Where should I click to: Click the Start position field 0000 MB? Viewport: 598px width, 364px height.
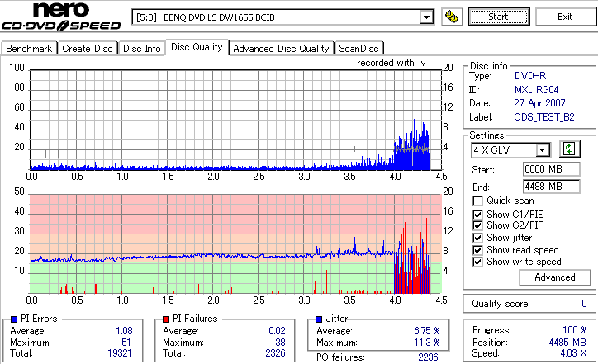[552, 169]
